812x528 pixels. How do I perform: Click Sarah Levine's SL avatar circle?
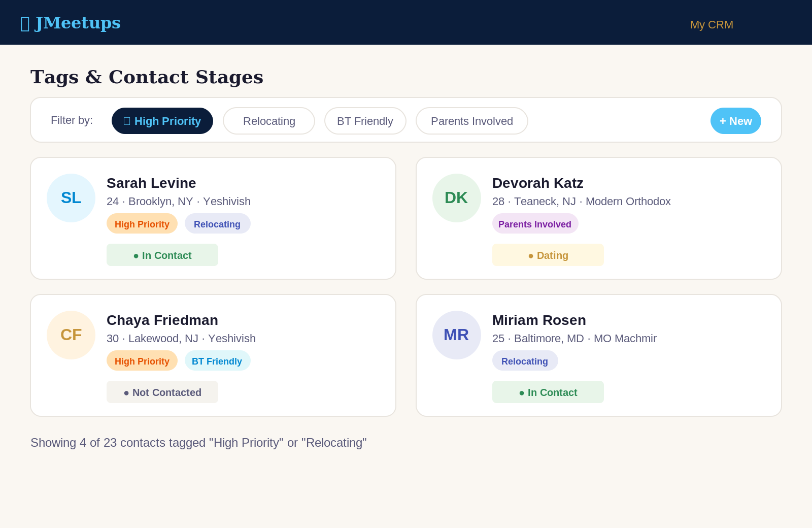click(x=71, y=198)
